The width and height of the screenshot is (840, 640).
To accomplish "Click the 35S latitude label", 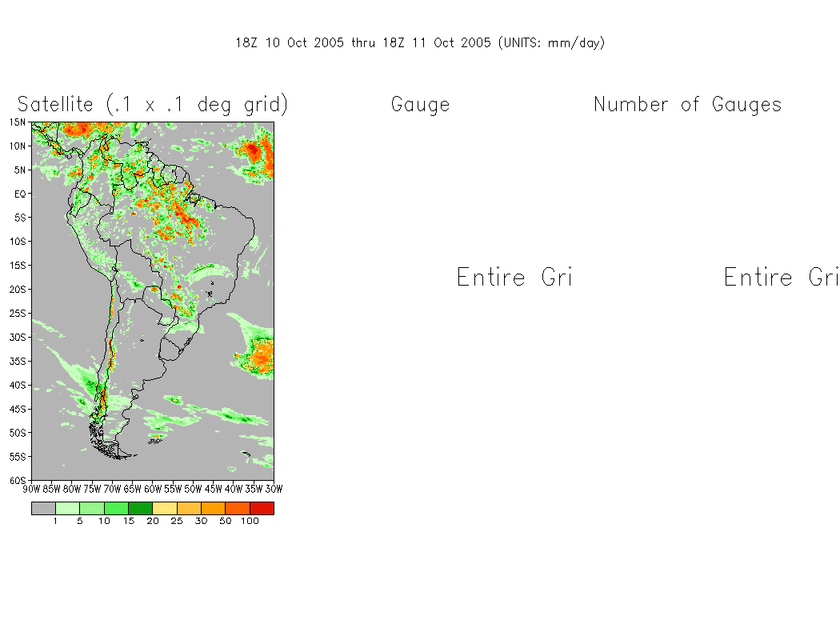I will pos(17,362).
